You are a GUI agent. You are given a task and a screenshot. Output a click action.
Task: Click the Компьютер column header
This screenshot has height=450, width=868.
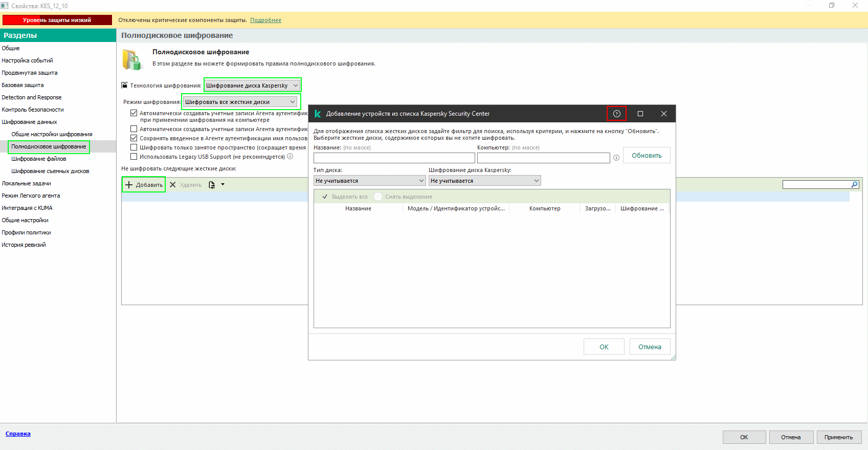(x=545, y=208)
